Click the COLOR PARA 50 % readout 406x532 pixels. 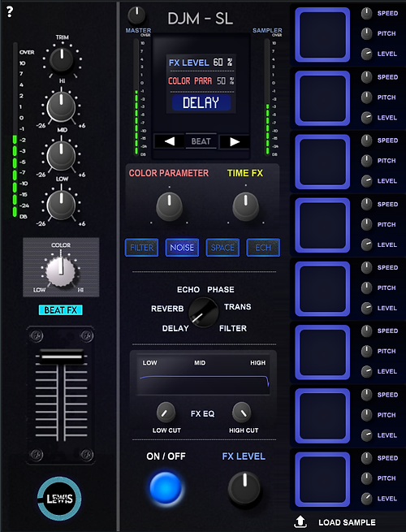pyautogui.click(x=201, y=80)
